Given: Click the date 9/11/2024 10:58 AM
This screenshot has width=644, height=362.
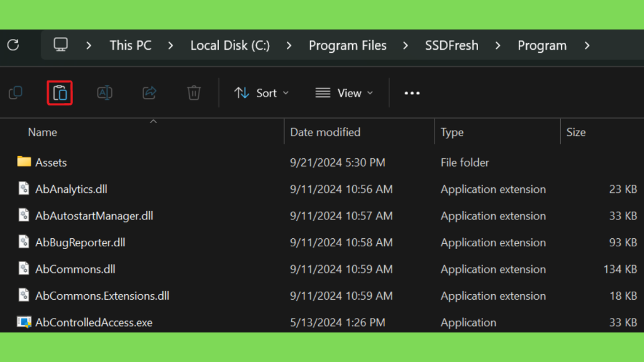Looking at the screenshot, I should [341, 243].
